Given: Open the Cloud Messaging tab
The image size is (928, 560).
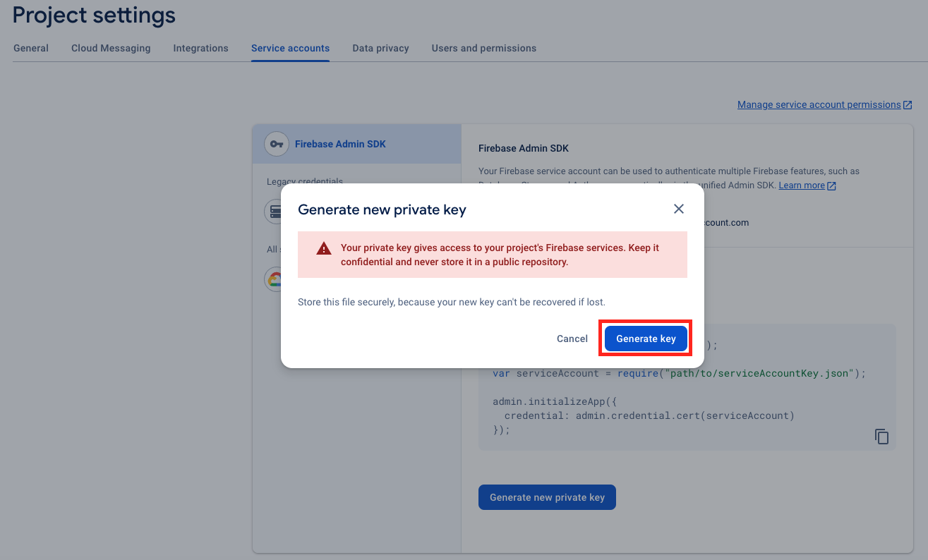Looking at the screenshot, I should (111, 49).
